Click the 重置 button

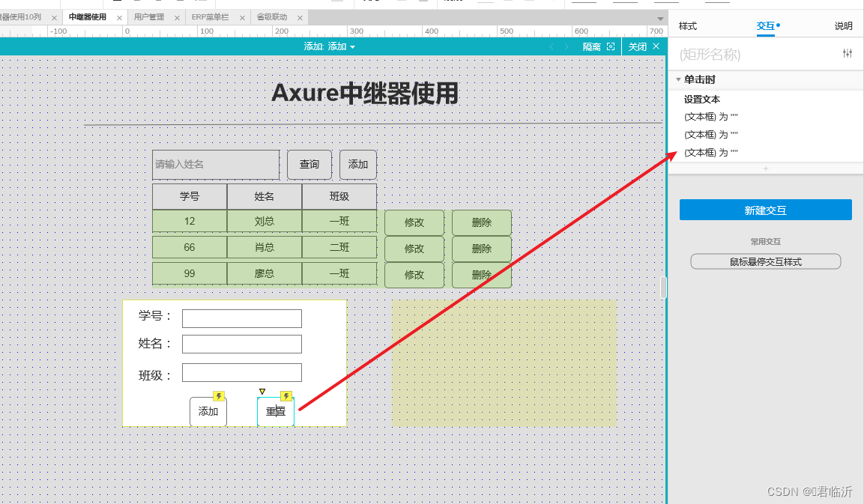click(x=276, y=411)
